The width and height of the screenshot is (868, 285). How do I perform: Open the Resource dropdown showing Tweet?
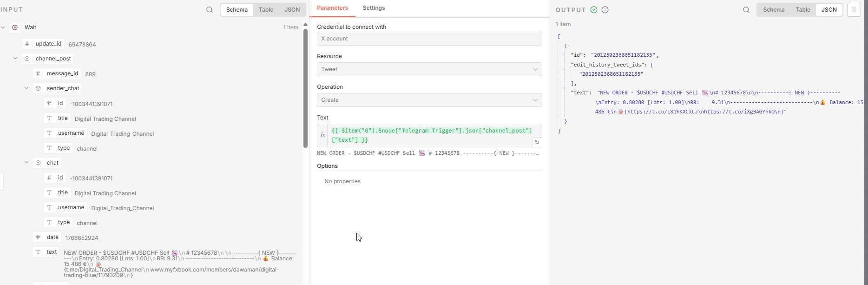tap(429, 69)
